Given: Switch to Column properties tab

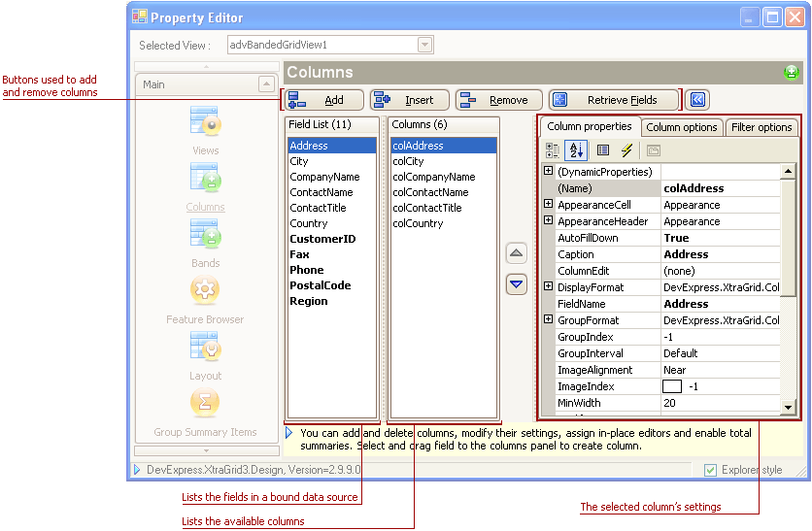Looking at the screenshot, I should 590,127.
